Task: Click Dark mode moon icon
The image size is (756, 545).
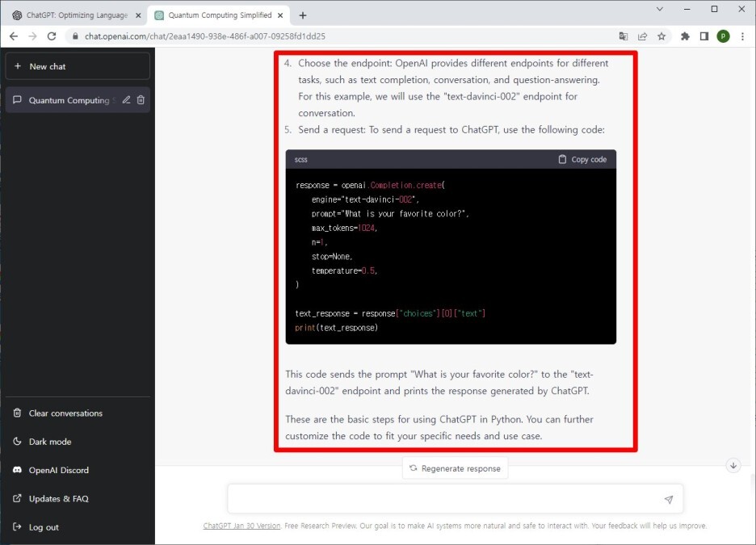Action: (17, 441)
